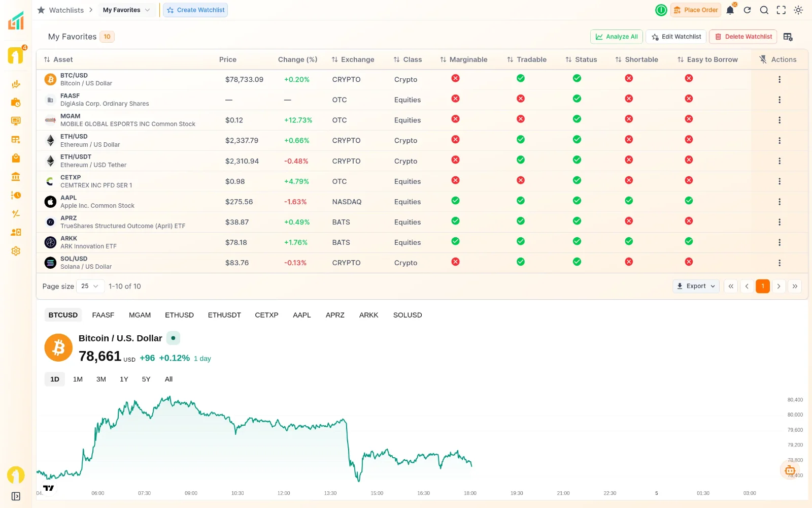Open the chat assistant robot icon
The width and height of the screenshot is (812, 508).
point(790,470)
